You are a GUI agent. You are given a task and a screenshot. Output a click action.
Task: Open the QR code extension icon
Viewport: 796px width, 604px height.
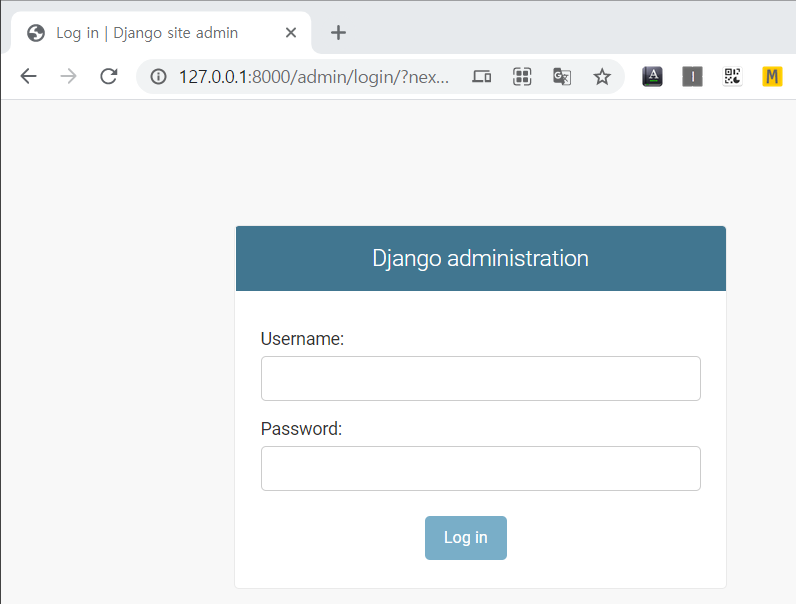coord(733,77)
